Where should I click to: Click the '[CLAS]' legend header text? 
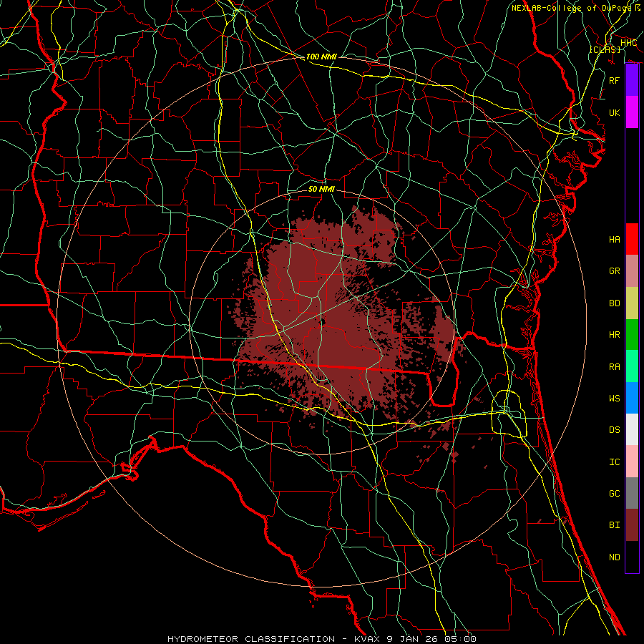tap(605, 49)
